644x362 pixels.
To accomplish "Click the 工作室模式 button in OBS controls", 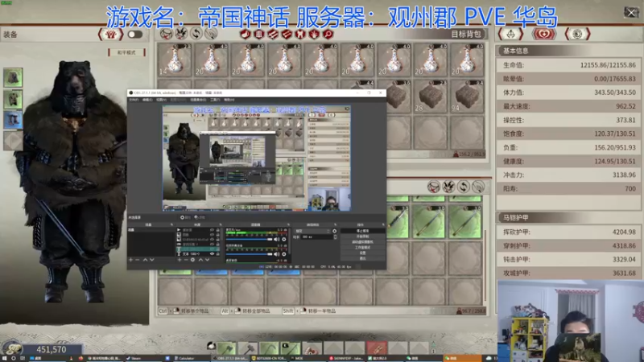I will (362, 248).
